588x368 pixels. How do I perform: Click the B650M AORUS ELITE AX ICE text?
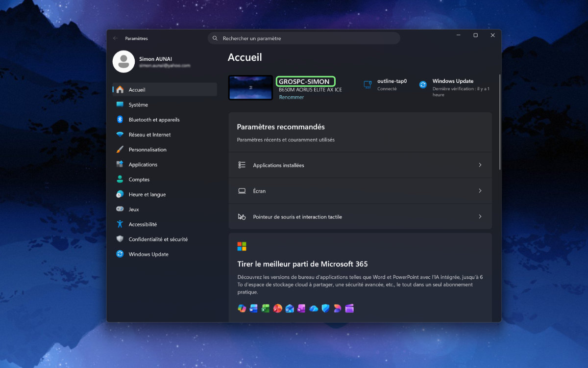[x=310, y=90]
